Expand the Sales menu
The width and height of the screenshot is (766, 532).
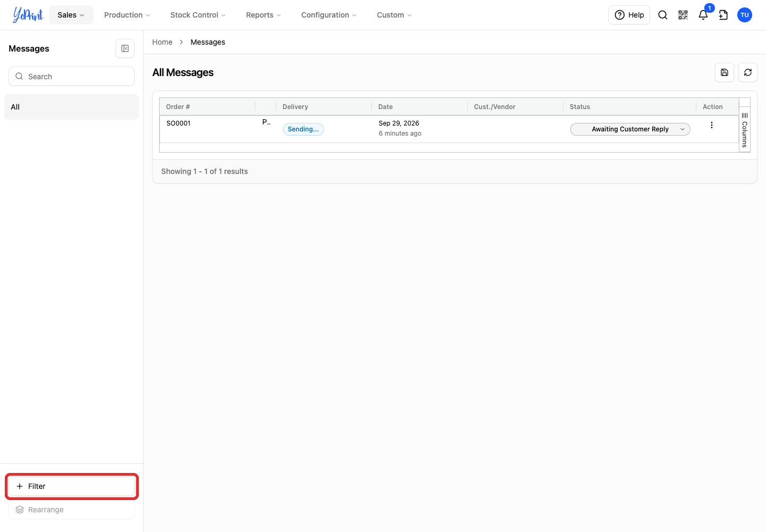click(71, 15)
